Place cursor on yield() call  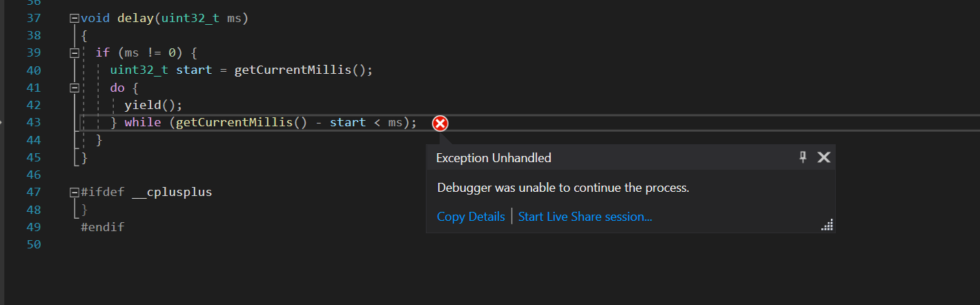point(153,105)
